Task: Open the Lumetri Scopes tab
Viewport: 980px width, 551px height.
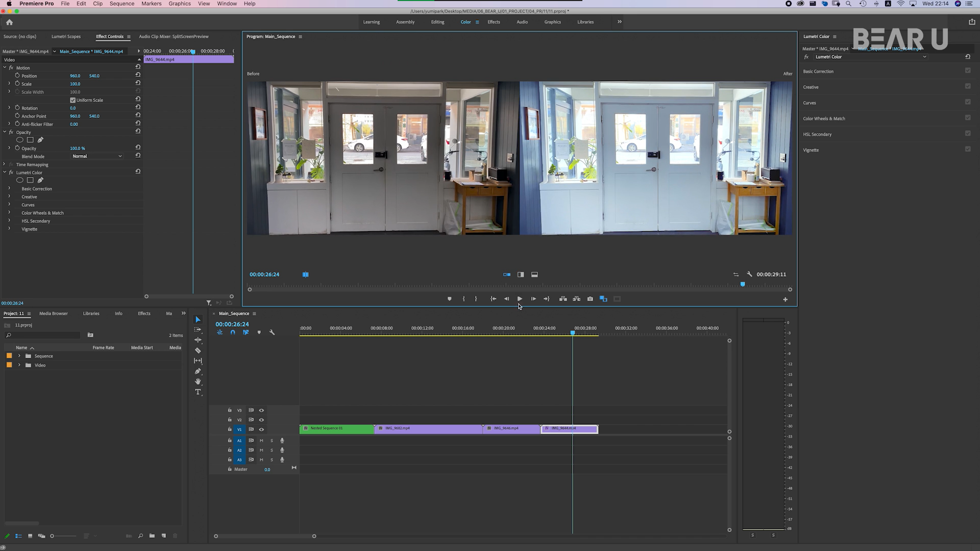Action: click(66, 37)
